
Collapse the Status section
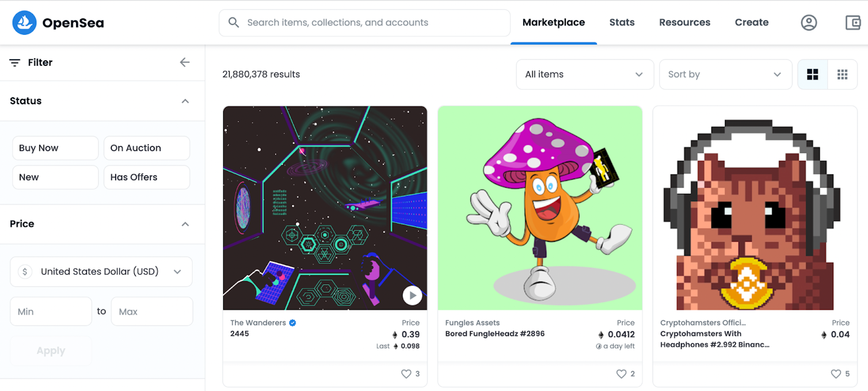185,101
